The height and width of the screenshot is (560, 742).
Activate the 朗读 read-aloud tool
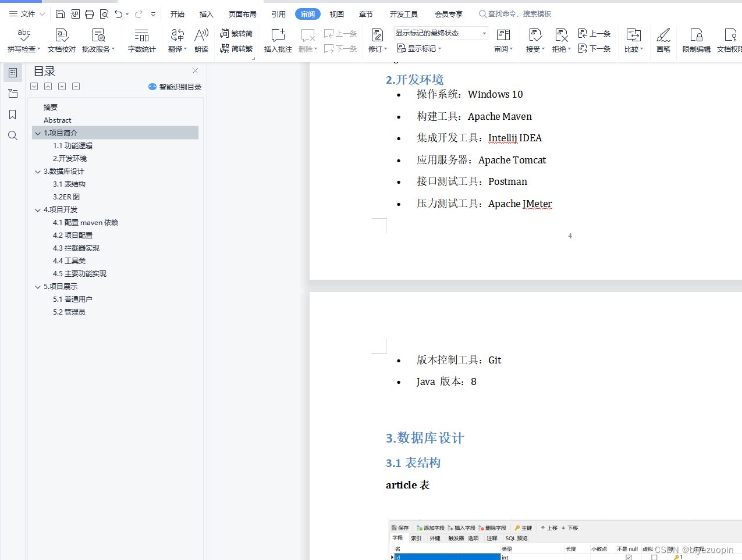201,40
